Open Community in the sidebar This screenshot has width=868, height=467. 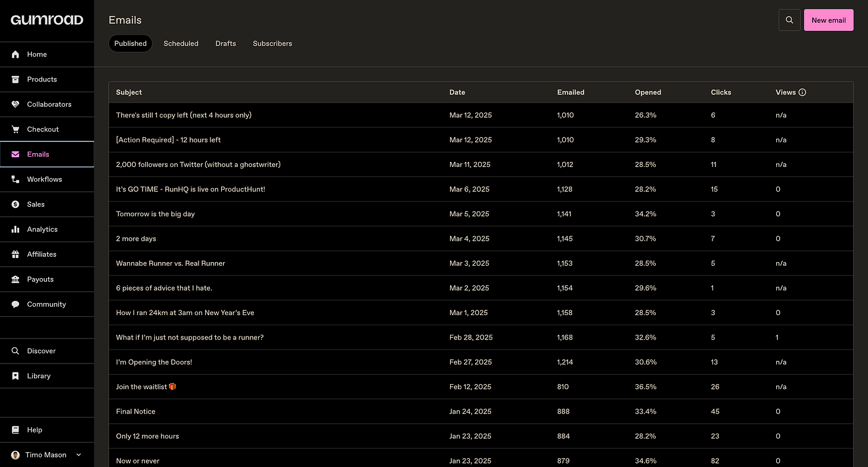click(x=46, y=304)
